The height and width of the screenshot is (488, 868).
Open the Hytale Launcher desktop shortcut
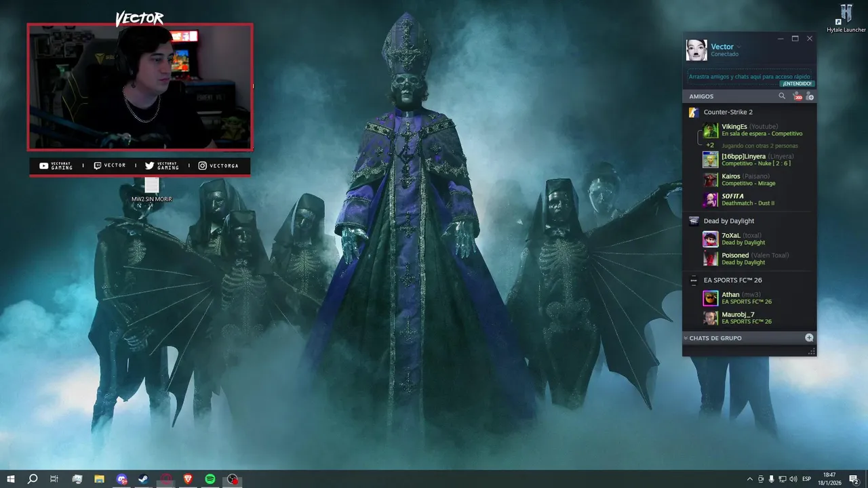[846, 18]
